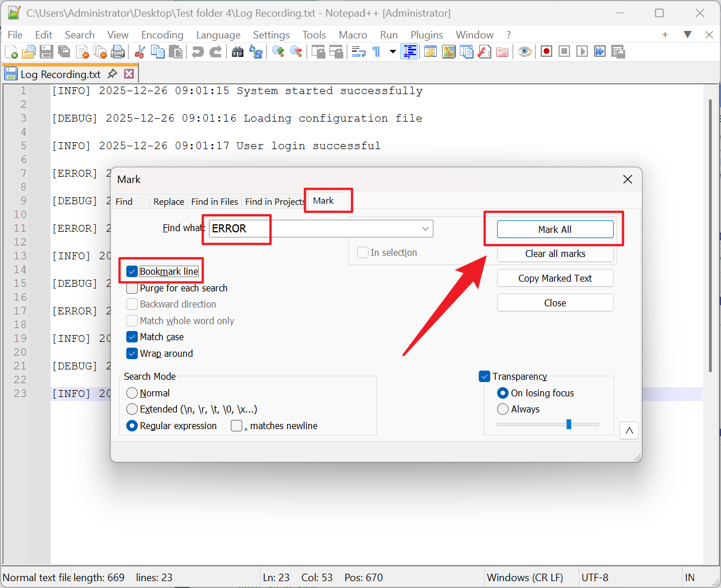Toggle synchronized vertical scrolling icon
721x588 pixels.
318,52
